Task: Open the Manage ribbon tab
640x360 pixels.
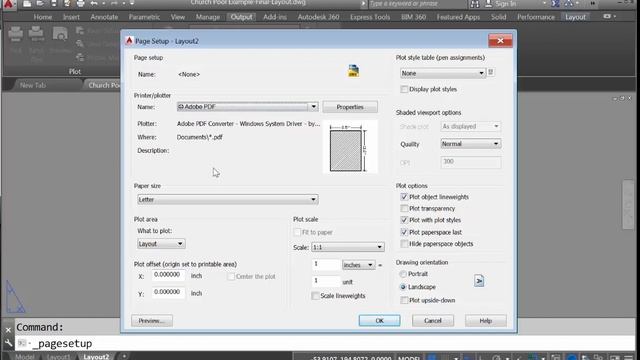Action: 208,17
